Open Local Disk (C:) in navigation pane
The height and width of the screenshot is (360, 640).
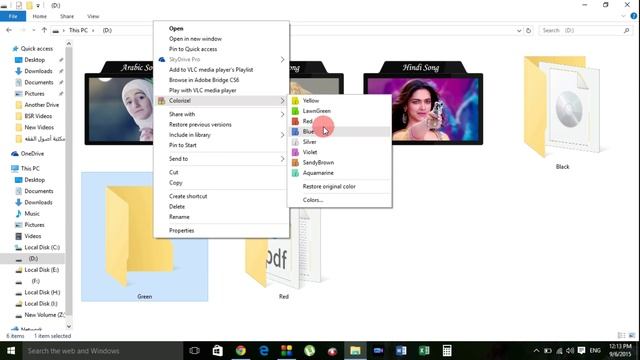pos(42,247)
